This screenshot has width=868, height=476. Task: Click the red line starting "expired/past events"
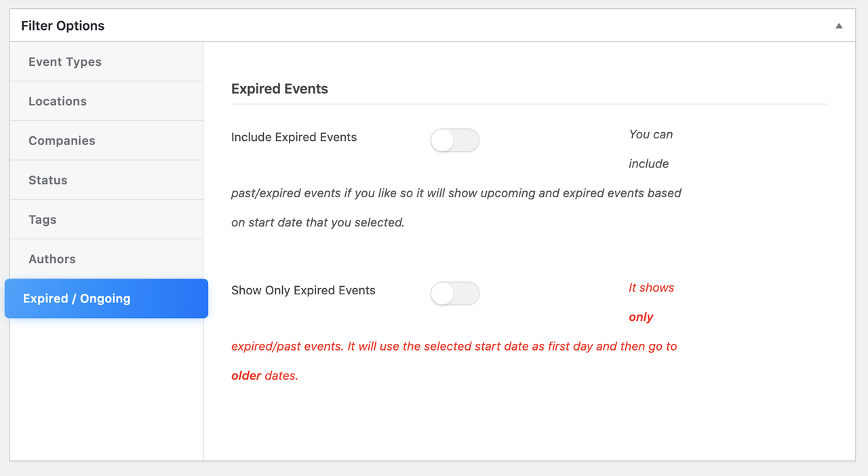pyautogui.click(x=454, y=346)
